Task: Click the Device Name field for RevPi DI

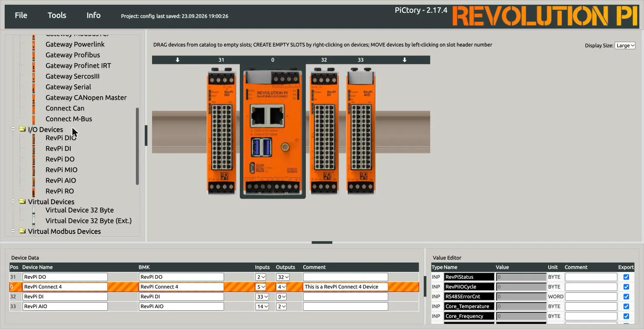Action: click(x=65, y=297)
